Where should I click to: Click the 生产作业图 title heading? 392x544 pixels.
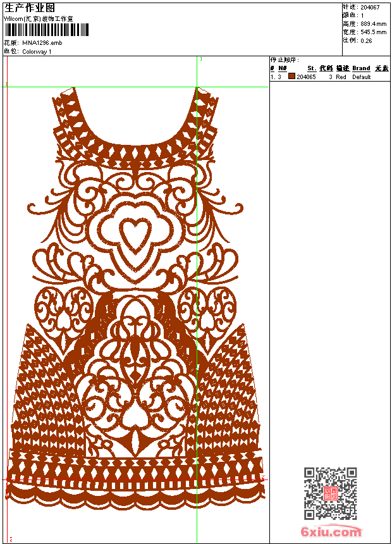(x=30, y=8)
